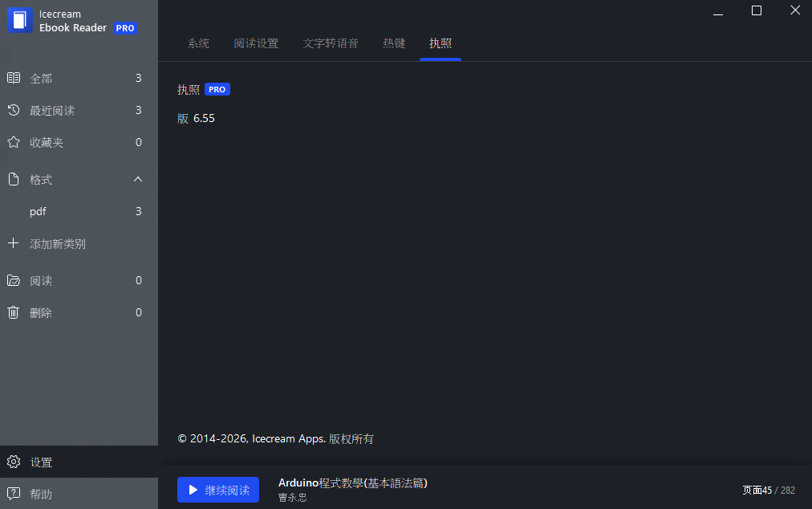Click the history clock icon beside 最近阅读
Screen dimensions: 812x509
point(14,110)
